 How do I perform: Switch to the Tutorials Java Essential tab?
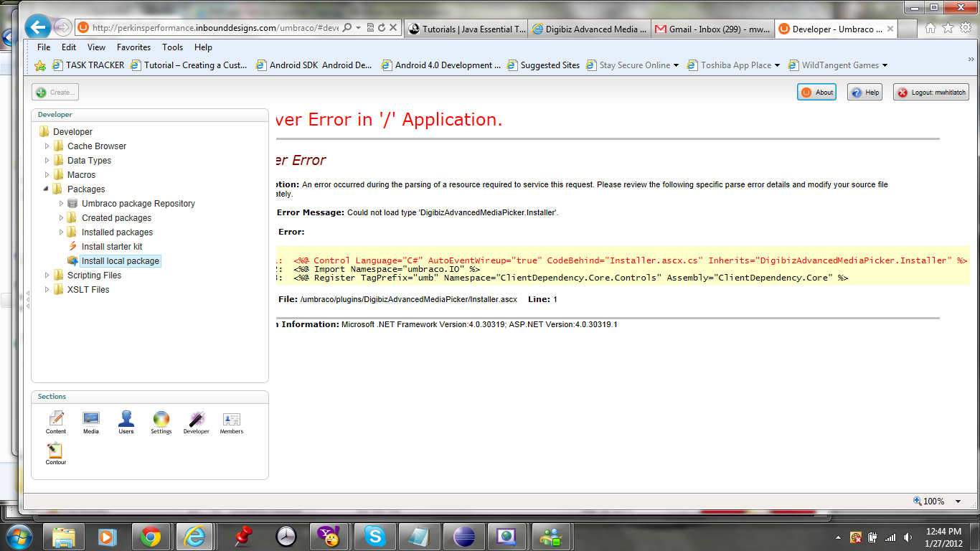(466, 29)
